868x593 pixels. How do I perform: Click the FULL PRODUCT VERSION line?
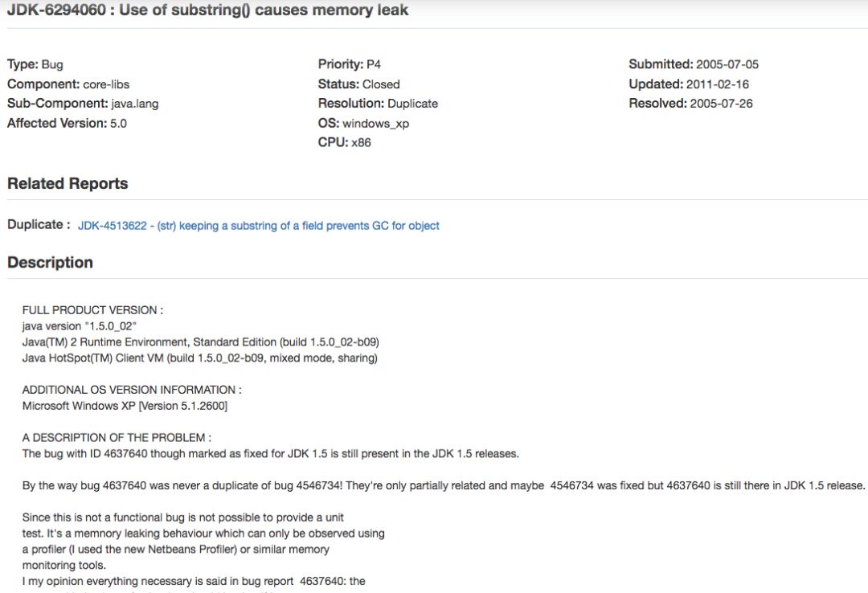tap(92, 310)
